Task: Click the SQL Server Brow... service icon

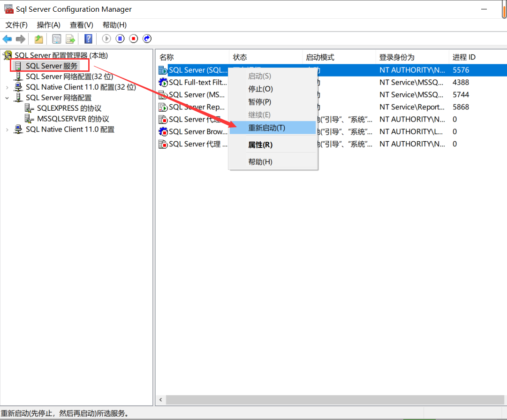Action: point(163,131)
